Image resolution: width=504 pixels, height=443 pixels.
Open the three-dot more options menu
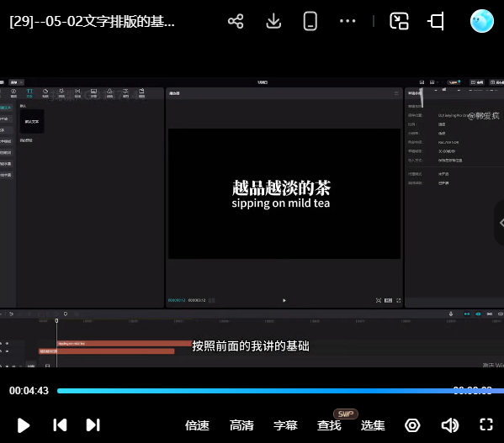347,21
